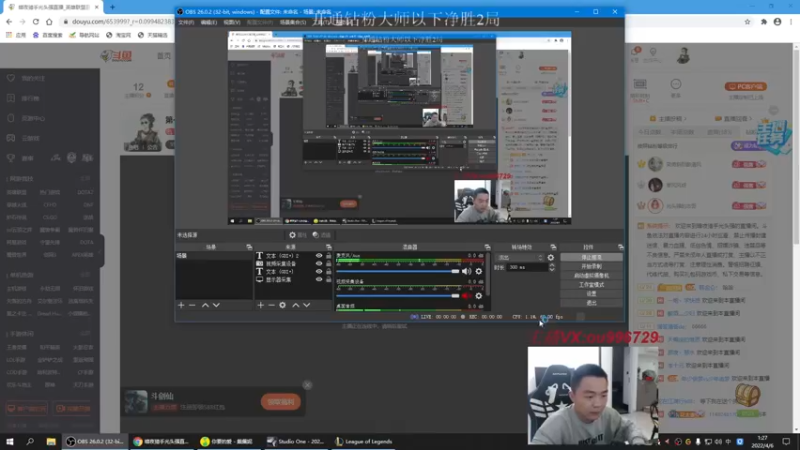Open OBS 视图(V) menu
Viewport: 800px width, 450px height.
tap(232, 22)
